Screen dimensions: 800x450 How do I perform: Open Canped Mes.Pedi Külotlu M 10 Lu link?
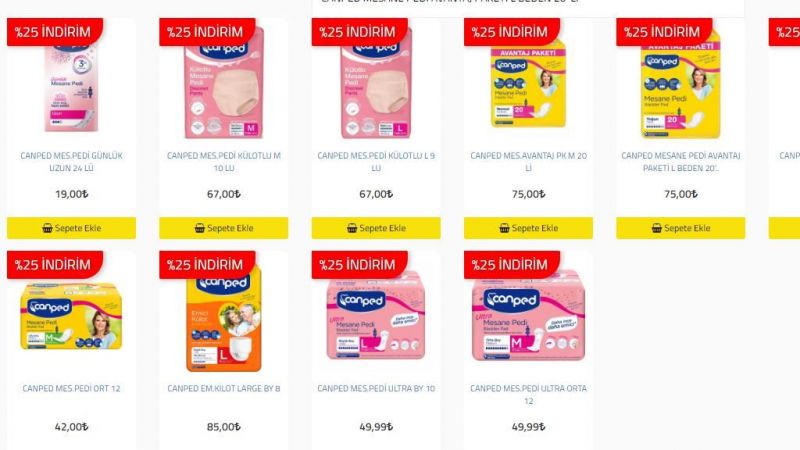pyautogui.click(x=223, y=162)
